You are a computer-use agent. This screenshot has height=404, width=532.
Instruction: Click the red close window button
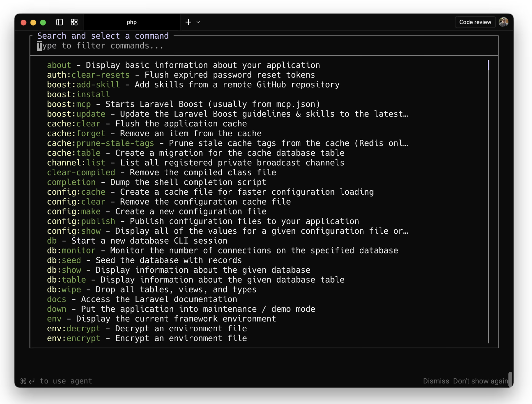[23, 23]
